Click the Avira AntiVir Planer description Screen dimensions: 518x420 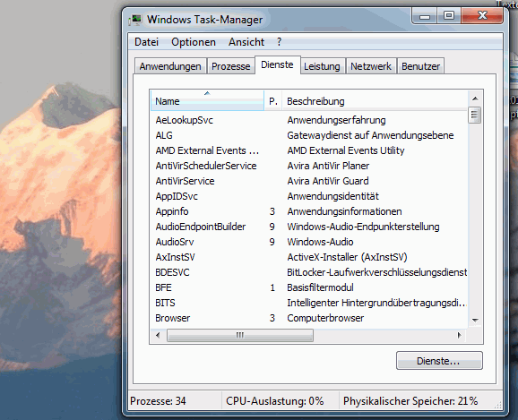328,166
